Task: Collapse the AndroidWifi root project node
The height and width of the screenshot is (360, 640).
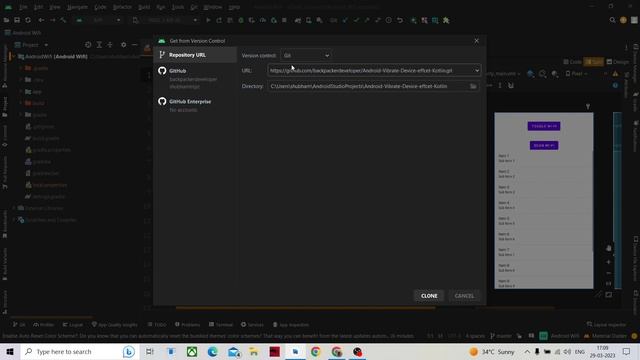Action: point(14,56)
